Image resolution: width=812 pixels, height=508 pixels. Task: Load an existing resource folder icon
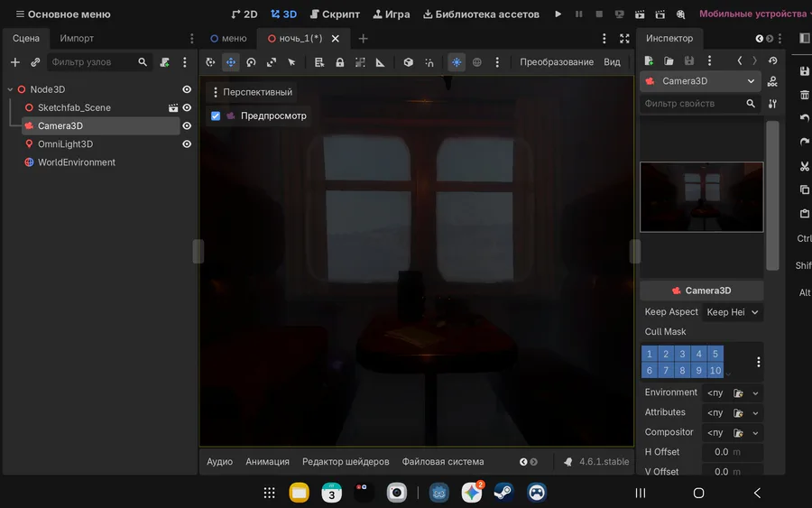click(x=669, y=60)
